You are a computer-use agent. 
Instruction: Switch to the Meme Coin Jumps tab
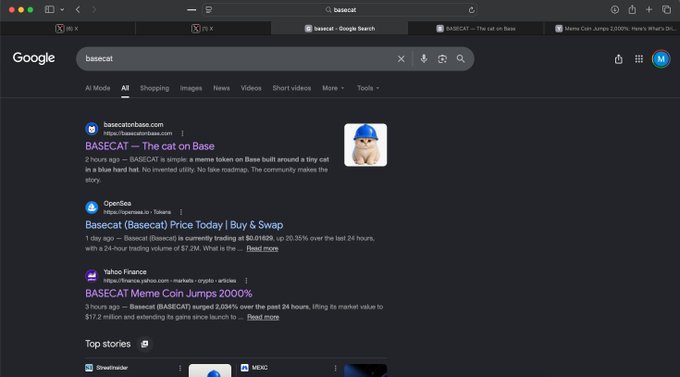[x=611, y=29]
